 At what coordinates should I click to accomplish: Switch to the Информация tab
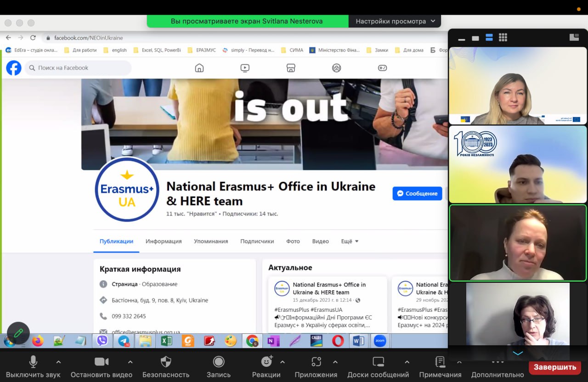click(x=164, y=241)
